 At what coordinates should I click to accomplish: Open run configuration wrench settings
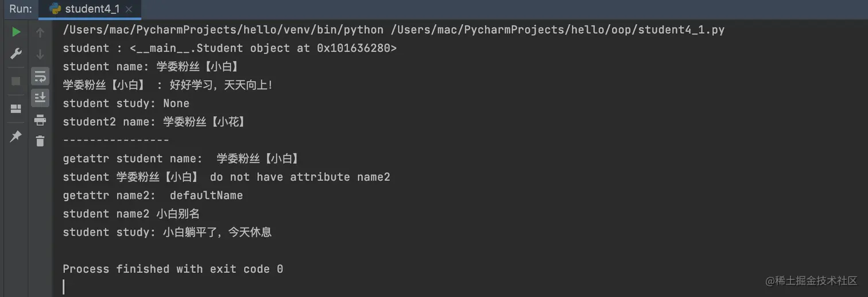[16, 55]
